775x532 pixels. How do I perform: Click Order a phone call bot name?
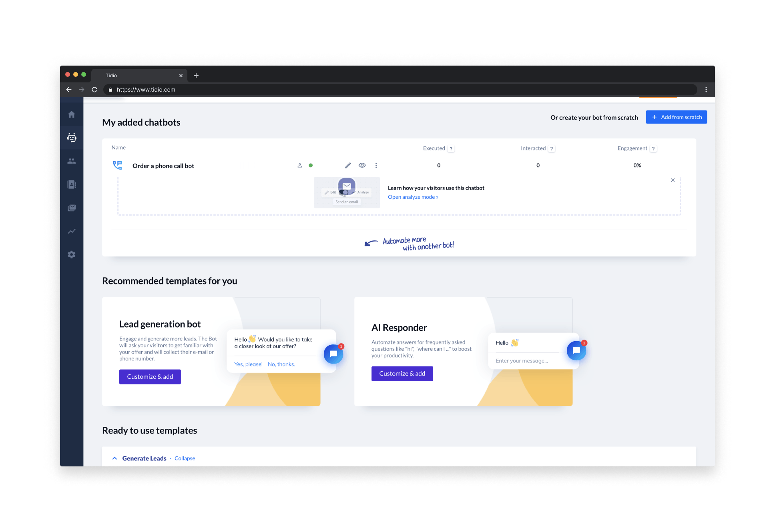pyautogui.click(x=163, y=166)
